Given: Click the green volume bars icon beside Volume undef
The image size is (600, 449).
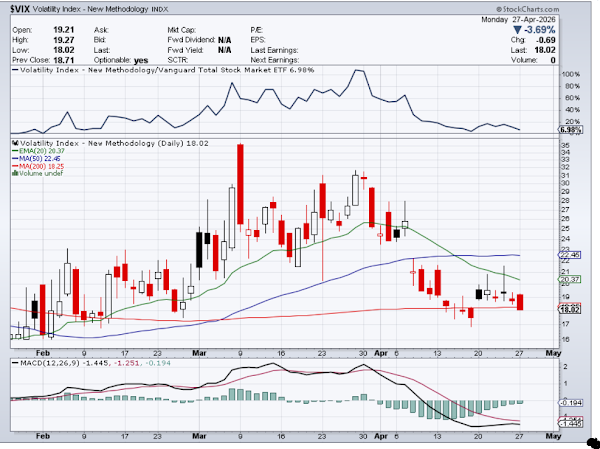Looking at the screenshot, I should click(x=15, y=173).
